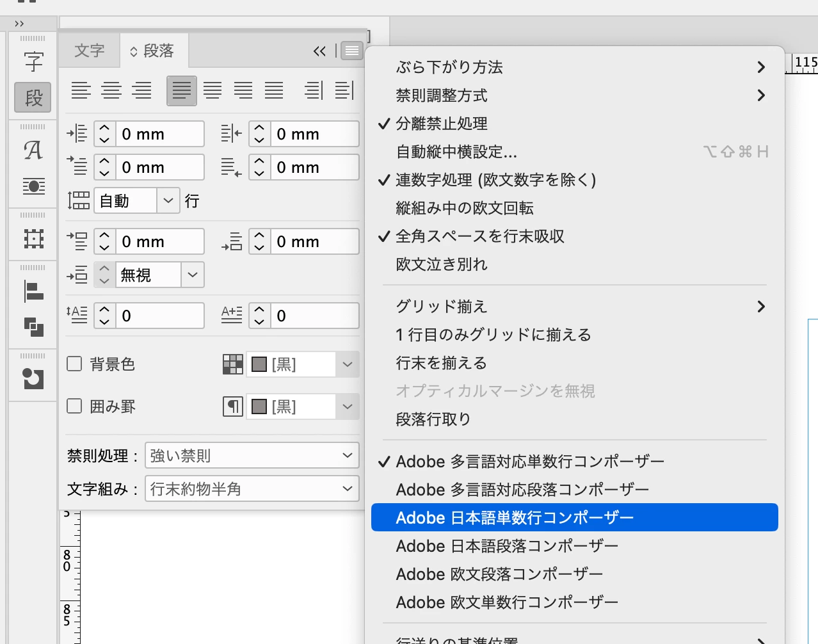This screenshot has height=644, width=818.
Task: Step the 無視 spacing value
Action: 105,275
